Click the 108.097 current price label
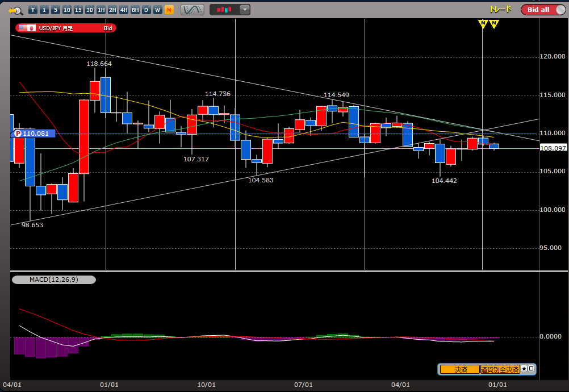The width and height of the screenshot is (569, 392). pyautogui.click(x=554, y=148)
